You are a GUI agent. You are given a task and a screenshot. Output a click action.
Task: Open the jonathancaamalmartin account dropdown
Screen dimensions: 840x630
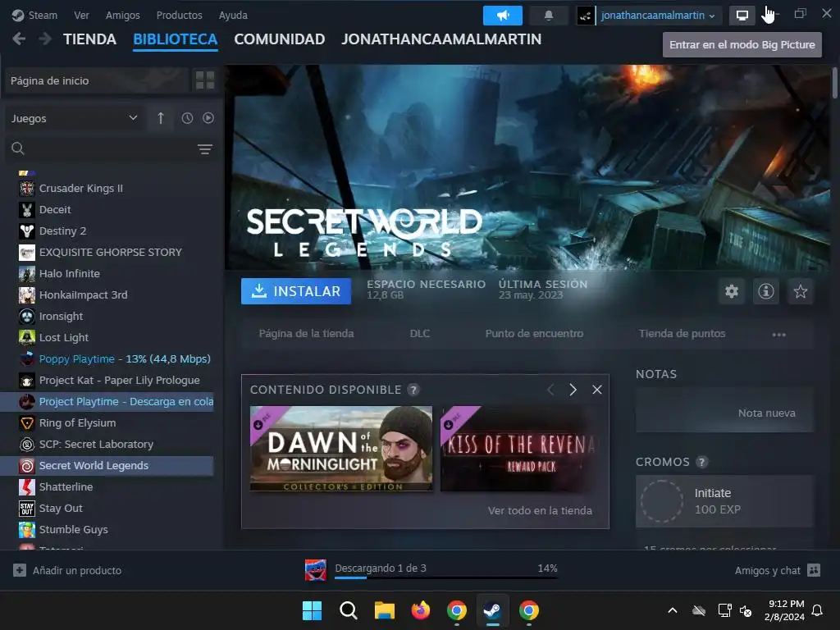pyautogui.click(x=658, y=16)
